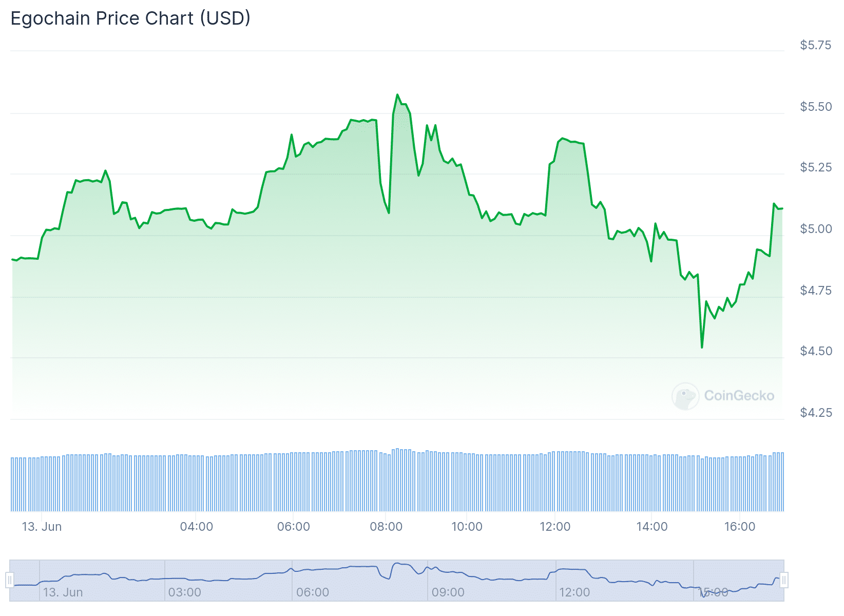This screenshot has width=844, height=616.
Task: Click the 10:00 x-axis time label
Action: 467,527
